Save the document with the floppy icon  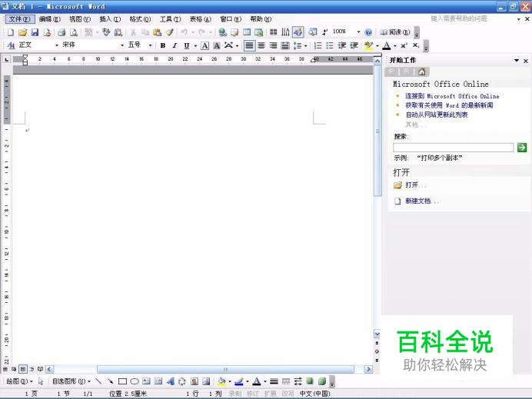point(35,32)
